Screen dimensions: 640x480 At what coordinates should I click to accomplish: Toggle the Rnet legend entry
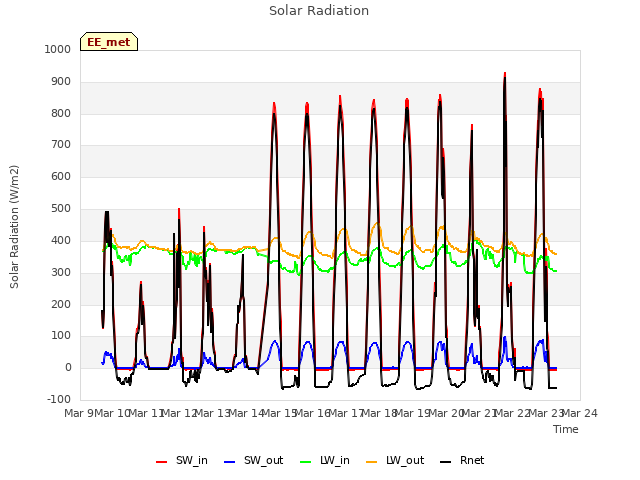click(462, 460)
